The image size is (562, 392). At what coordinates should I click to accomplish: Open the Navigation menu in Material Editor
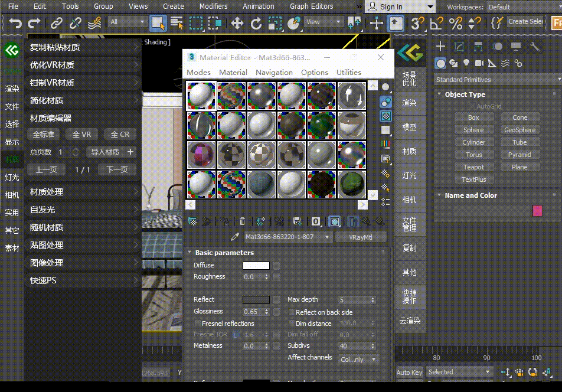274,72
